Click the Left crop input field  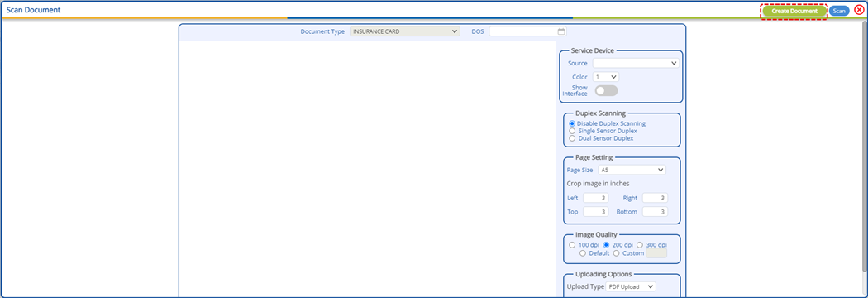coord(596,198)
